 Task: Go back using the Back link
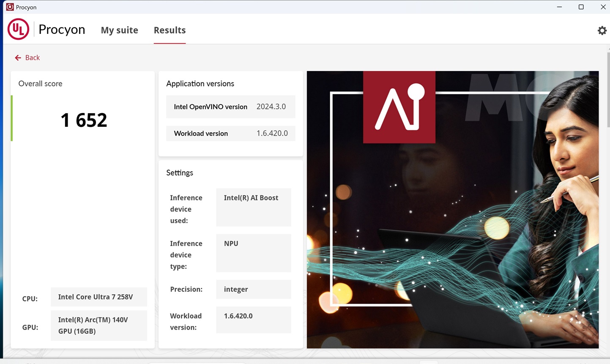click(32, 58)
